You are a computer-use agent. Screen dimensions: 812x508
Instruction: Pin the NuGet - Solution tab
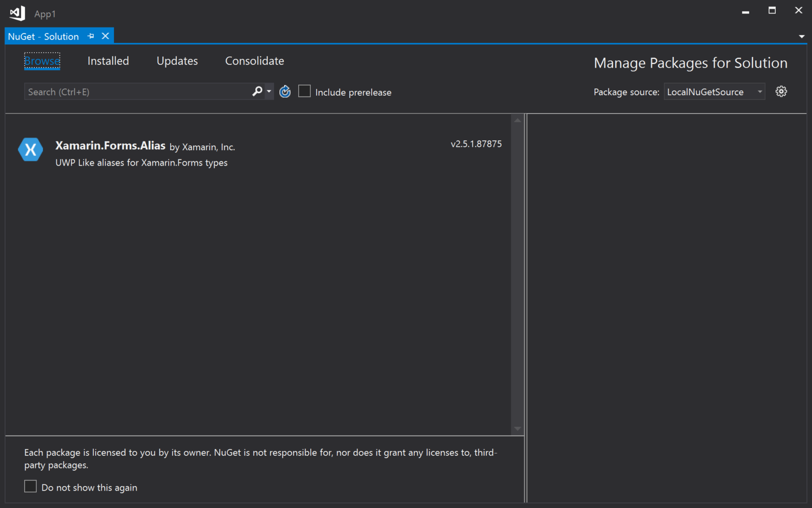[90, 36]
